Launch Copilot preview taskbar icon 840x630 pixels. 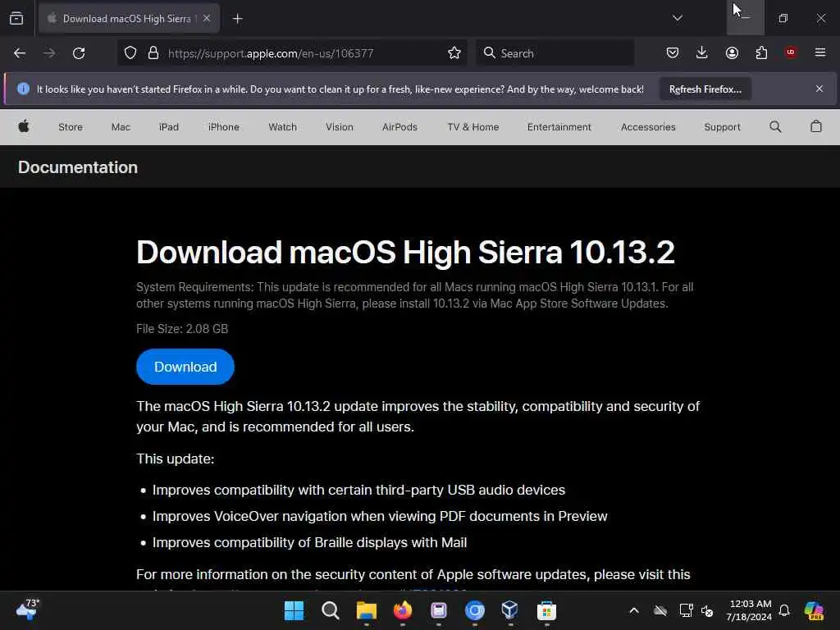pyautogui.click(x=814, y=610)
